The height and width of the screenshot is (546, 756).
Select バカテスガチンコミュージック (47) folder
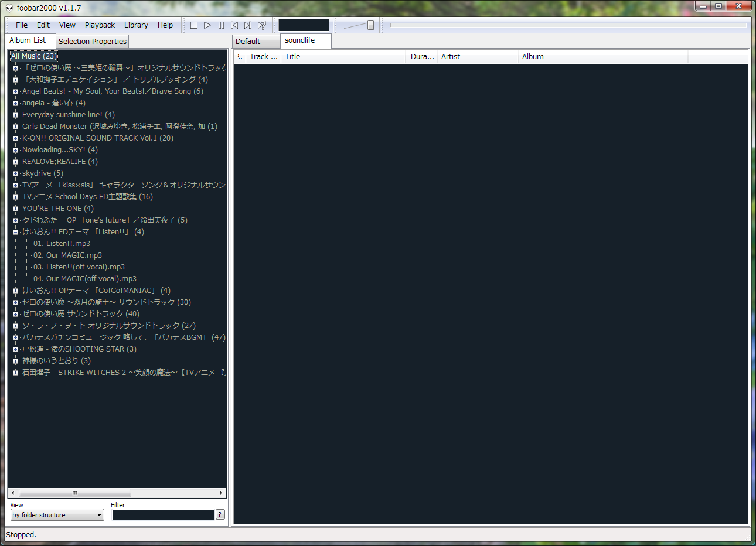124,337
